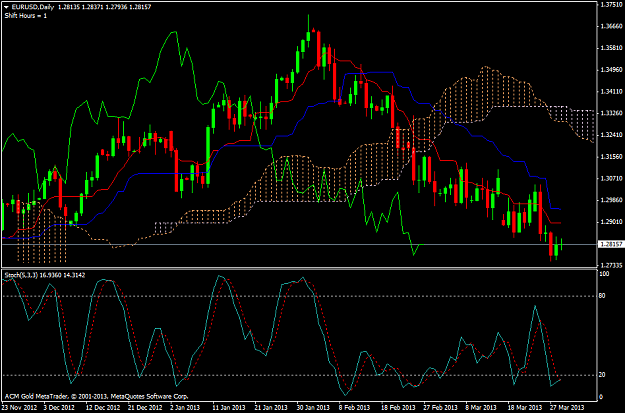Click the small triangle before EURUSD,Daily
Screen dimensions: 625x413
[x=7, y=7]
